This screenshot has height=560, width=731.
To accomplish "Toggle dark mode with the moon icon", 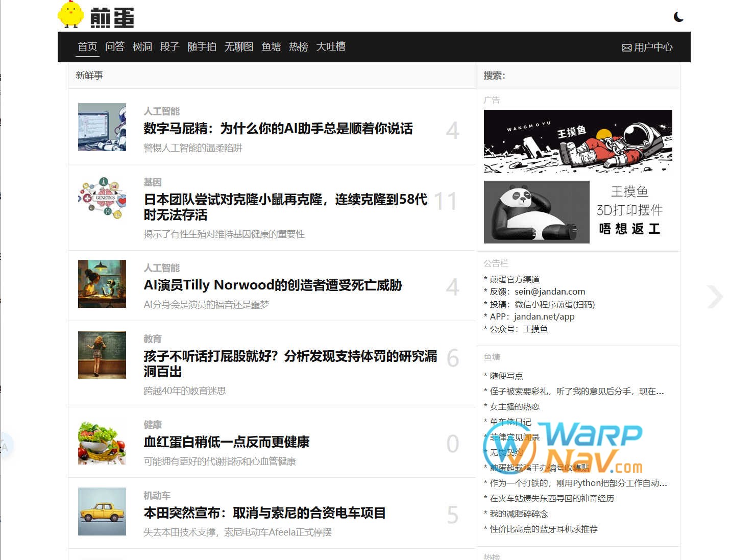I will (678, 17).
